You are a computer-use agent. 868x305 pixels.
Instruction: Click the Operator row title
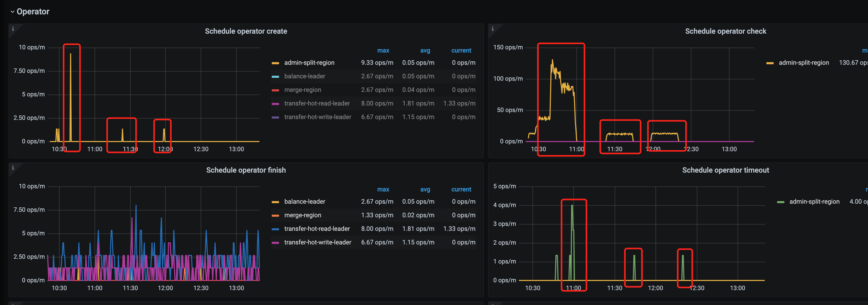point(33,12)
